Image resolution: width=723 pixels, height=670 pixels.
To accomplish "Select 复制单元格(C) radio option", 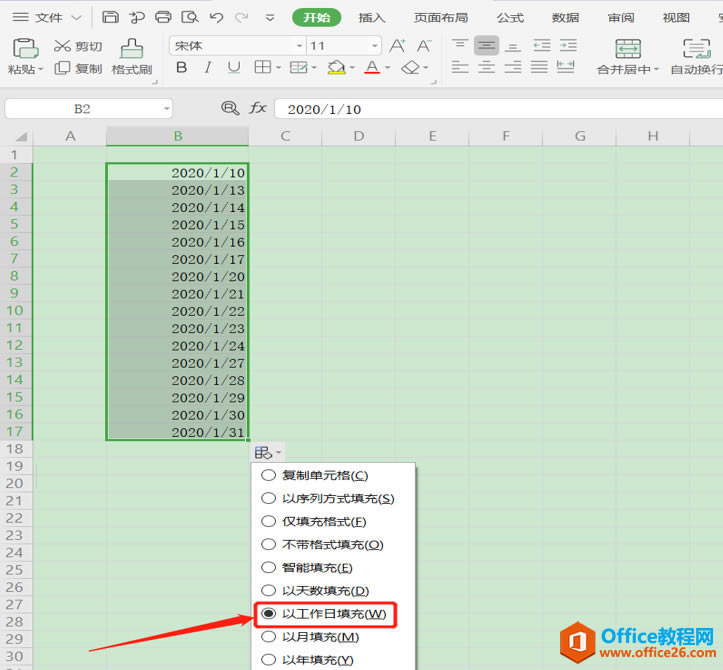I will click(x=268, y=475).
